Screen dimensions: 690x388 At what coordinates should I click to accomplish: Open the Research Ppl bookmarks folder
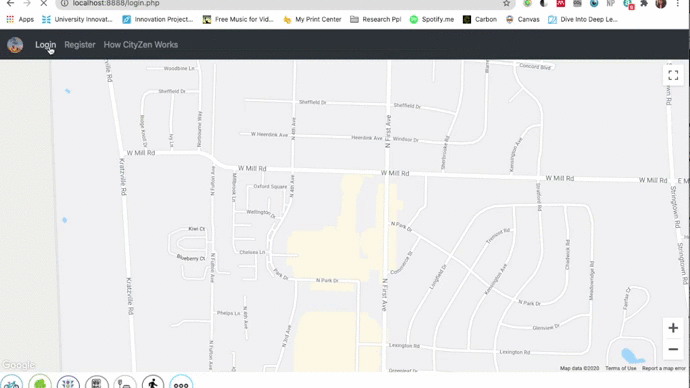376,19
